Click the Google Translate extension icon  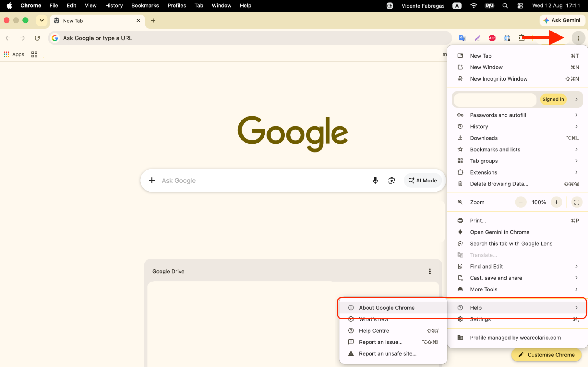pos(462,38)
